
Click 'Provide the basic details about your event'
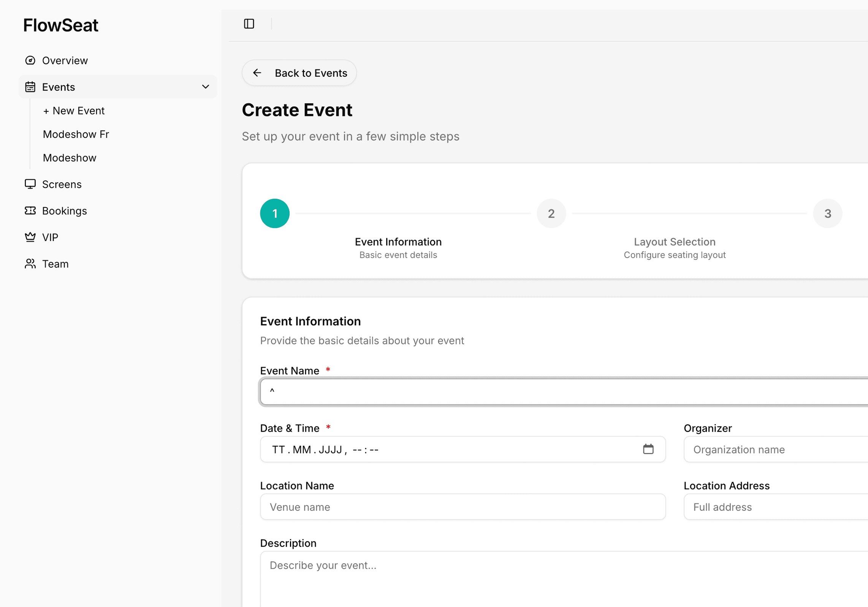[362, 340]
